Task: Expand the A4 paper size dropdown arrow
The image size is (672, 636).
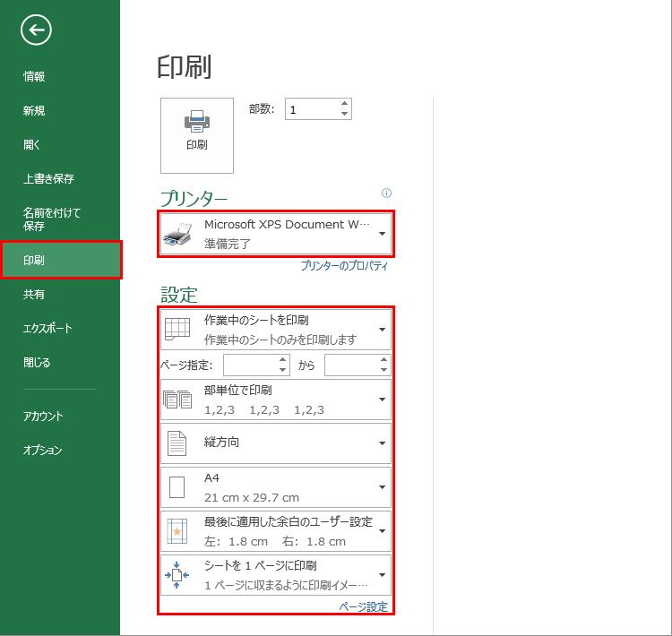Action: point(382,487)
